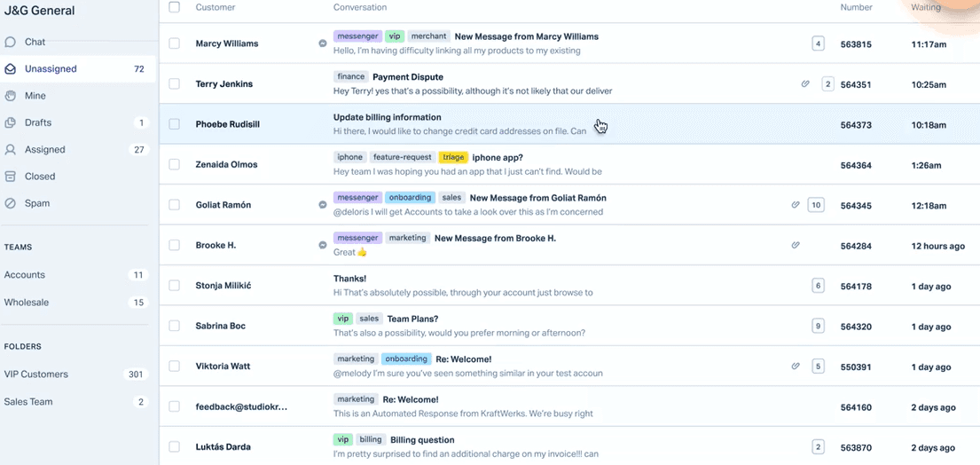Click messenger icon beside Marcy Williams

(x=323, y=43)
